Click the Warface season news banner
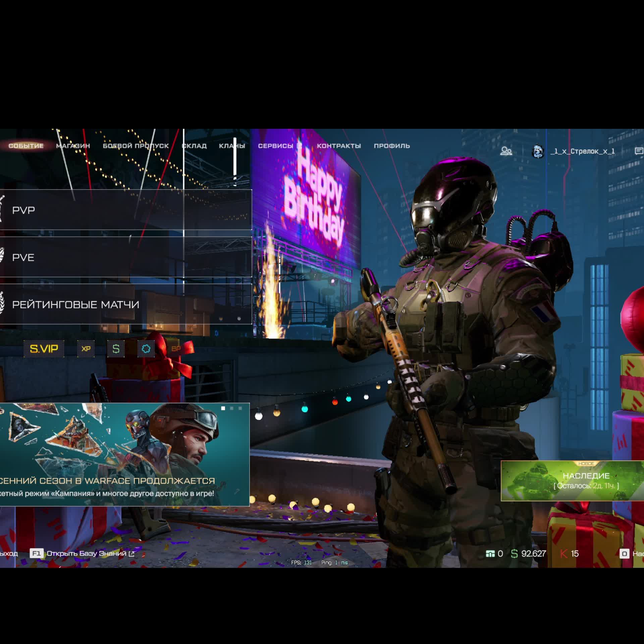This screenshot has height=644, width=644. [124, 454]
